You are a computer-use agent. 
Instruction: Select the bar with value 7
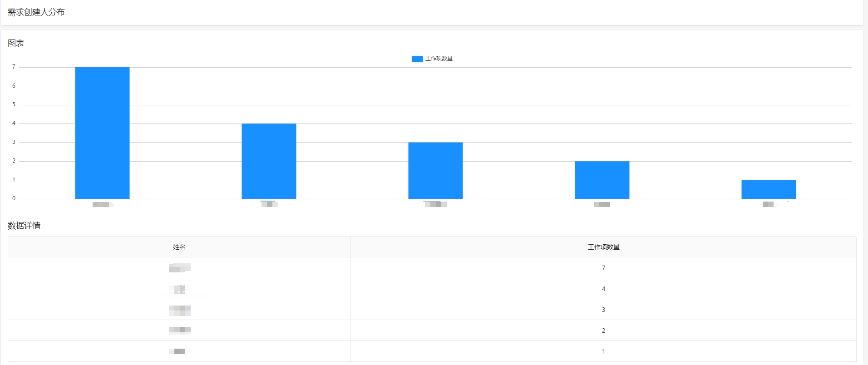(102, 133)
